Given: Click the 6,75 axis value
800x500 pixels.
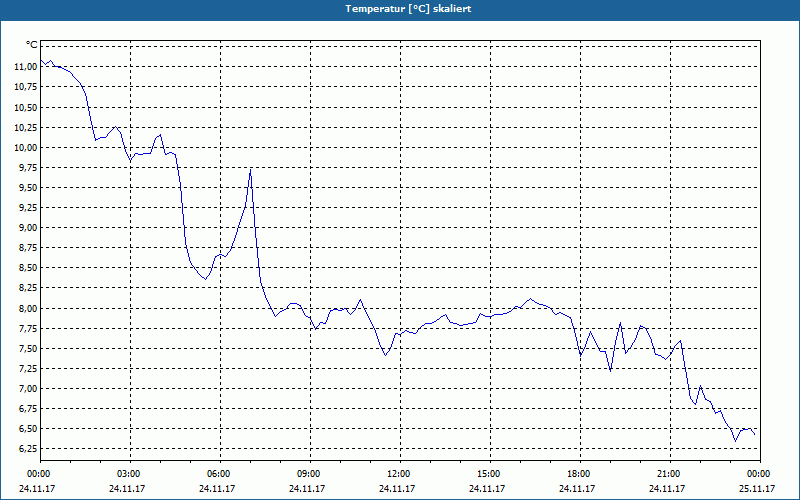Looking at the screenshot, I should pos(28,409).
